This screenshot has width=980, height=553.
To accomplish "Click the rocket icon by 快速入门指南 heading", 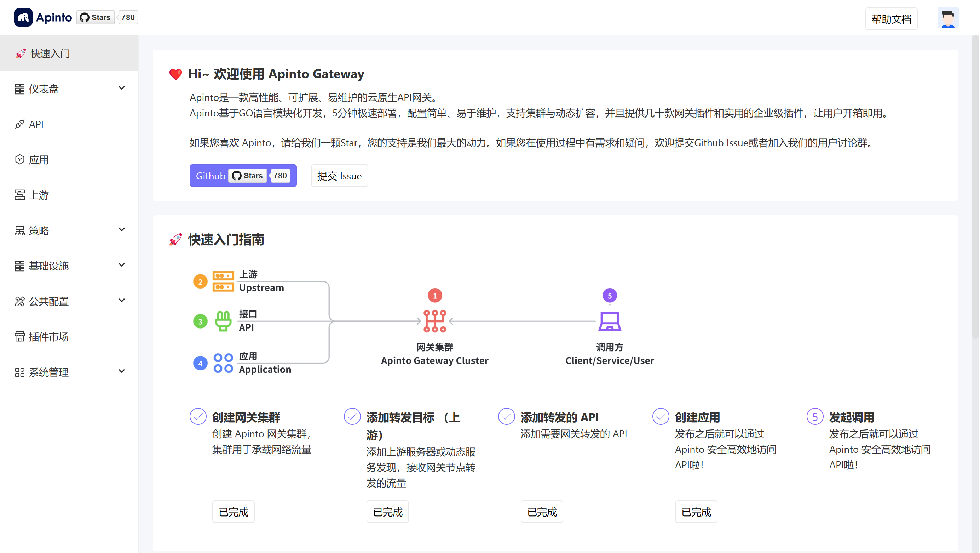I will [x=175, y=239].
